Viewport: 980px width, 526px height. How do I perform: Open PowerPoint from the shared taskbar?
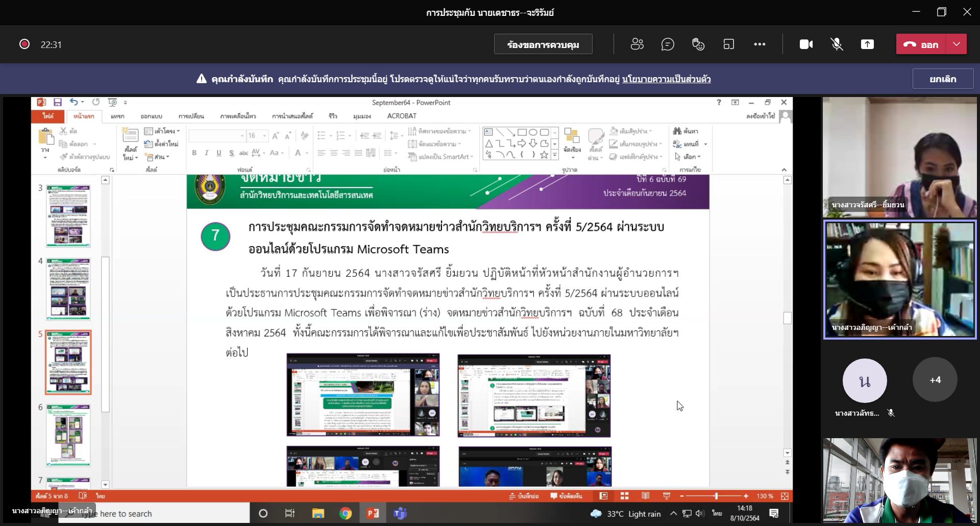[x=373, y=513]
